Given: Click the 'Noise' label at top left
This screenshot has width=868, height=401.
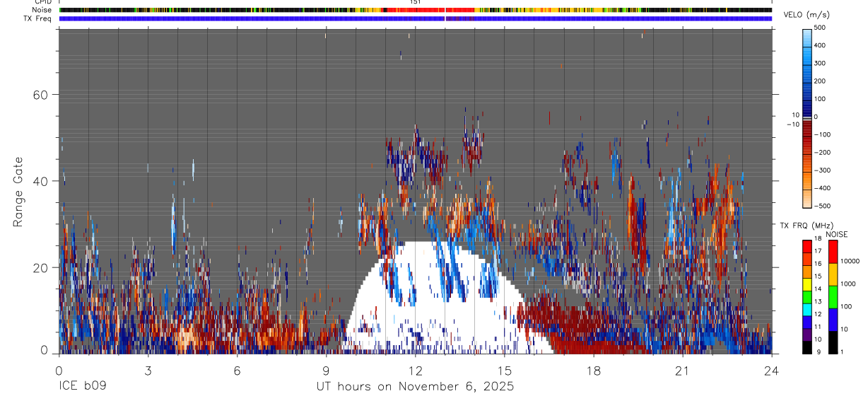Looking at the screenshot, I should [42, 10].
